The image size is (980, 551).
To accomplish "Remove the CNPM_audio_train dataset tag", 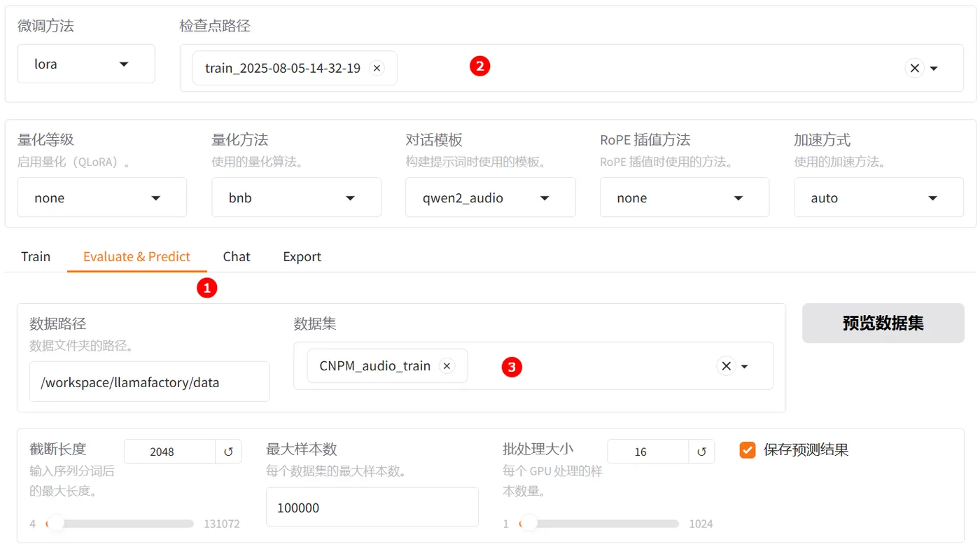I will coord(447,365).
